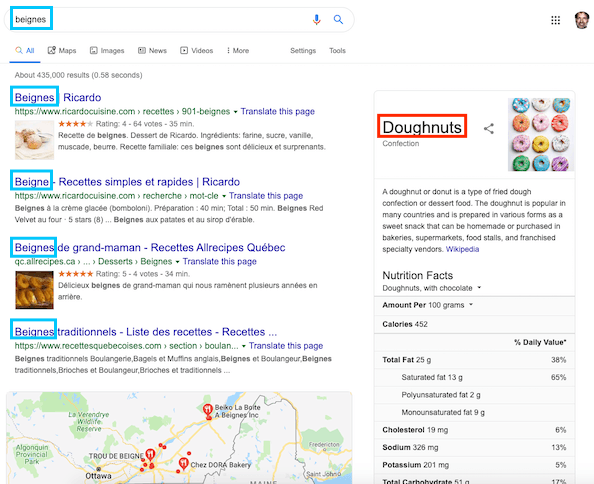Screen dimensions: 594x484
Task: Click the About 435,000 results text
Action: pyautogui.click(x=78, y=75)
